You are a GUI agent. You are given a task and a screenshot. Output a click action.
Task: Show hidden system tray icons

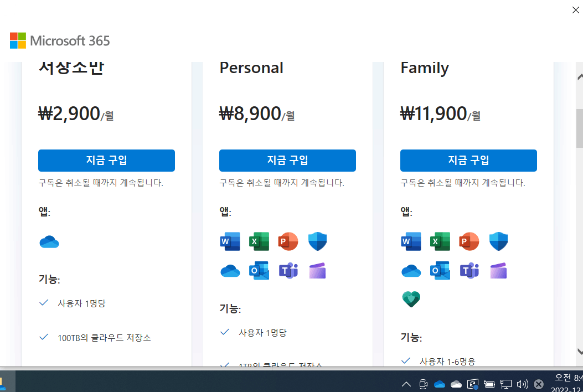pyautogui.click(x=406, y=384)
